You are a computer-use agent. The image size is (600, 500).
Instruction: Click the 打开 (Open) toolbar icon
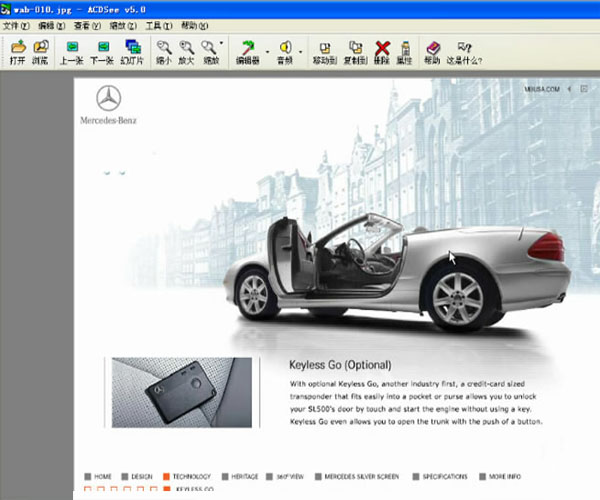17,51
